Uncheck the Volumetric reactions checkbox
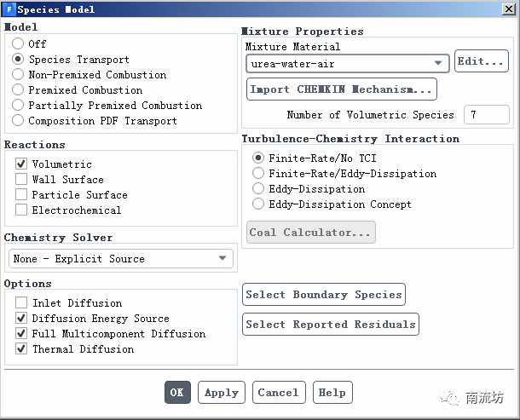520x420 pixels. tap(21, 164)
